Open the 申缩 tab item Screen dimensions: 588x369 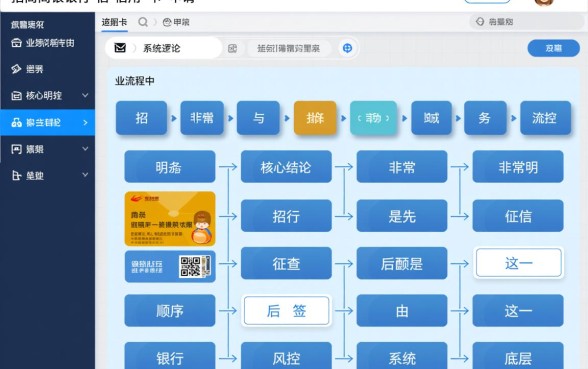pyautogui.click(x=176, y=22)
